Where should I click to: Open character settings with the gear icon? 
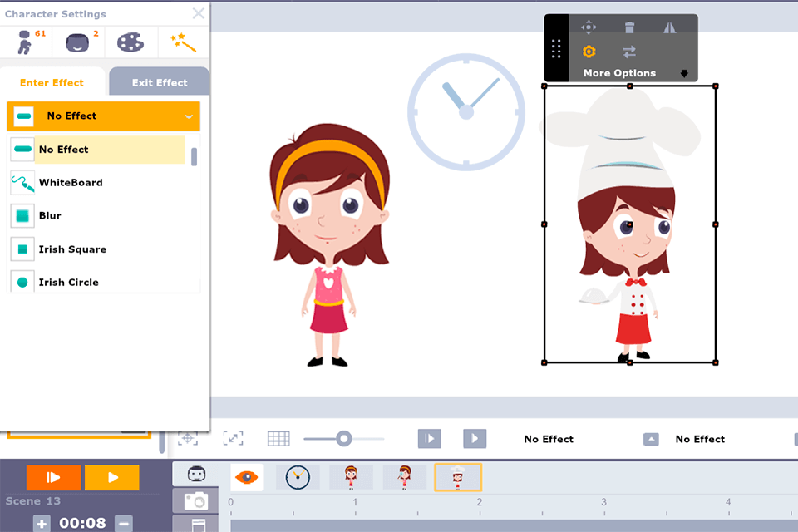tap(589, 52)
